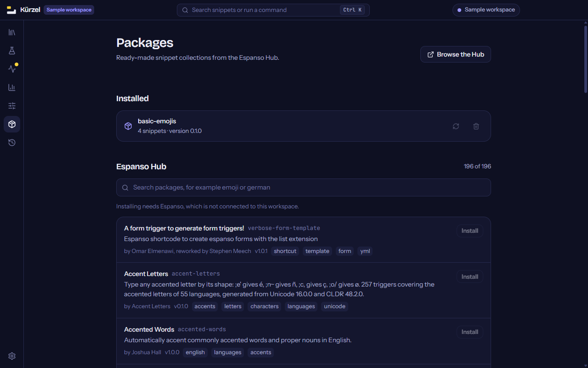The image size is (588, 368).
Task: Click the magnifier icon in top search bar
Action: pos(185,10)
